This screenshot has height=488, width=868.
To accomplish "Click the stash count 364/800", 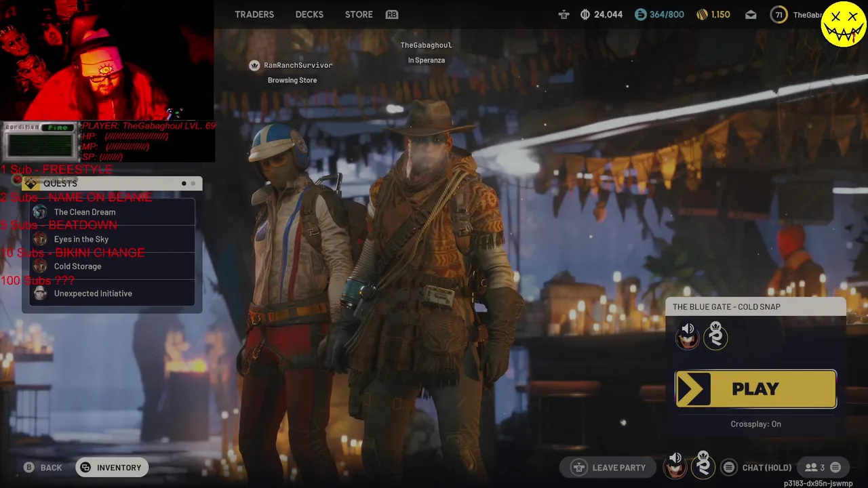I will tap(667, 14).
